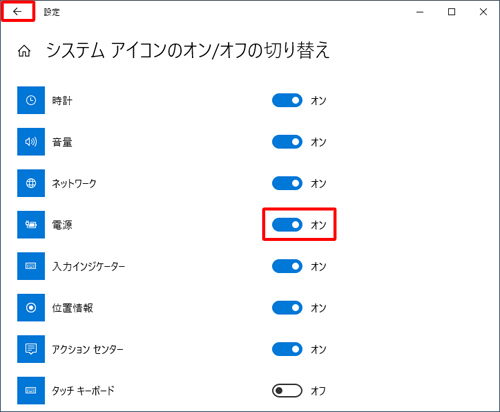Click the power (電源) battery icon
This screenshot has width=500, height=412.
(x=31, y=225)
